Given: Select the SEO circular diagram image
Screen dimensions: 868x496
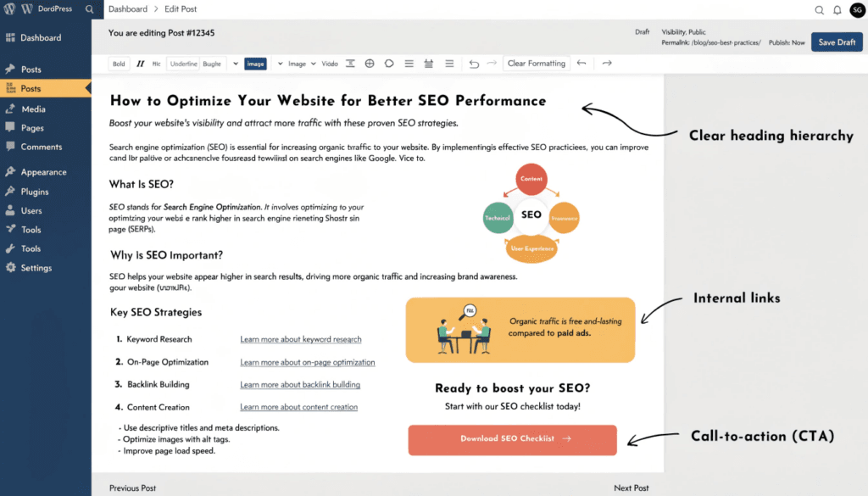Looking at the screenshot, I should tap(531, 213).
